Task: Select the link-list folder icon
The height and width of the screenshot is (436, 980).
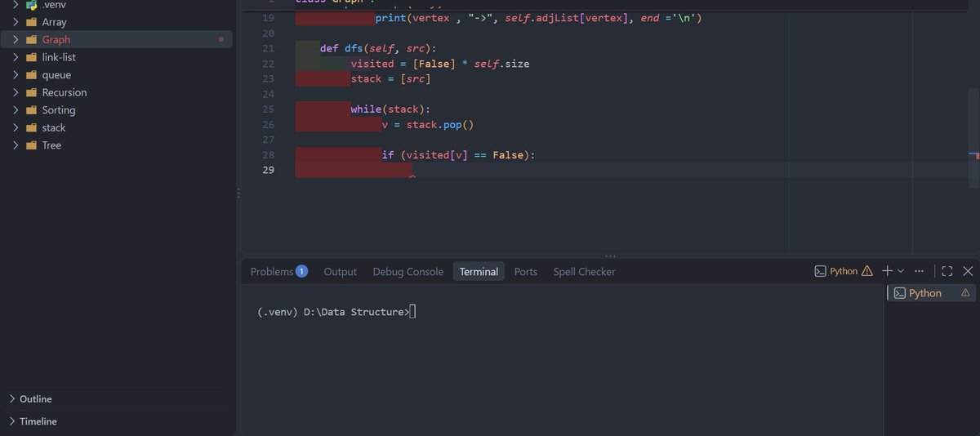Action: pyautogui.click(x=32, y=57)
